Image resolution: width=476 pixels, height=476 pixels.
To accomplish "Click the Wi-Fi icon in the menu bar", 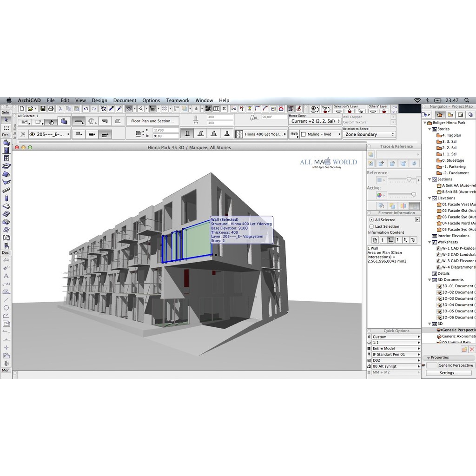I will point(417,100).
